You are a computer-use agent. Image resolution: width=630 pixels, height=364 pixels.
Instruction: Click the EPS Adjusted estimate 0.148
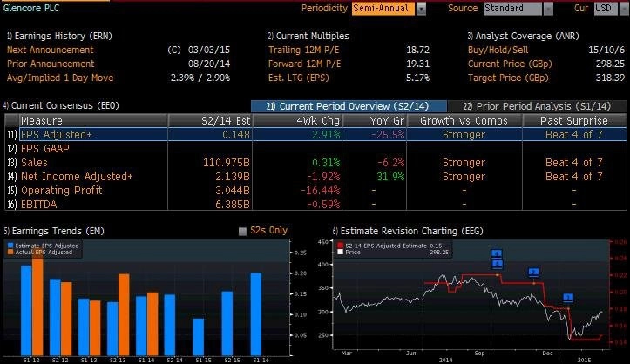pyautogui.click(x=236, y=135)
